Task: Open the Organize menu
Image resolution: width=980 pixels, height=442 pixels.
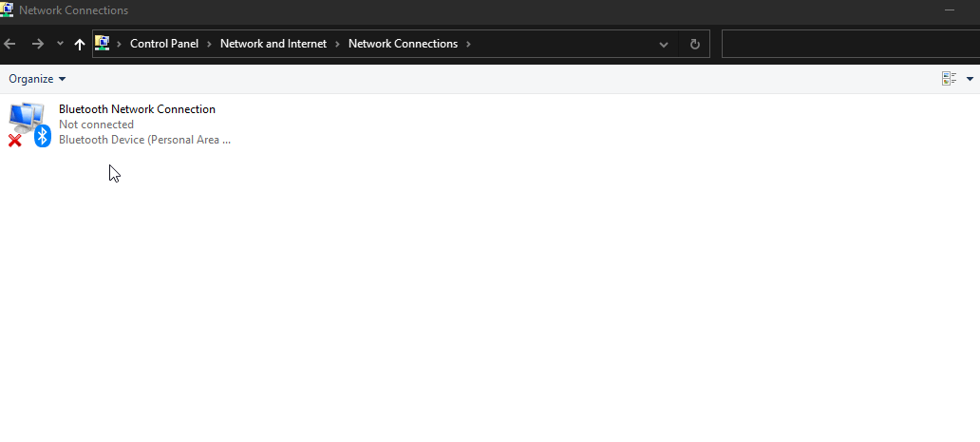Action: 37,79
